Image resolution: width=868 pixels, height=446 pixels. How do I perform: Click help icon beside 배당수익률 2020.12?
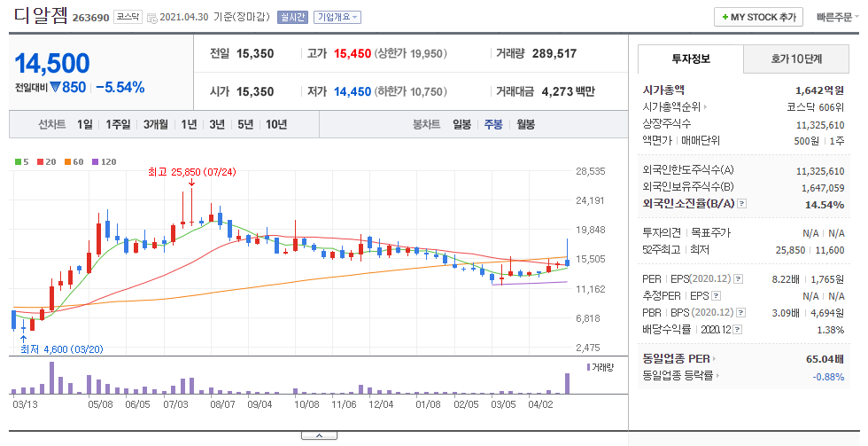(738, 330)
